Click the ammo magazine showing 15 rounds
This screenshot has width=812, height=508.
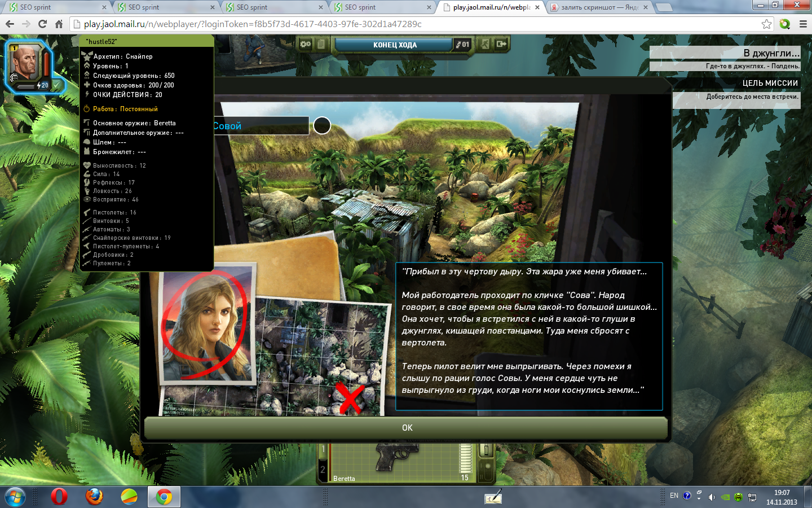point(465,459)
